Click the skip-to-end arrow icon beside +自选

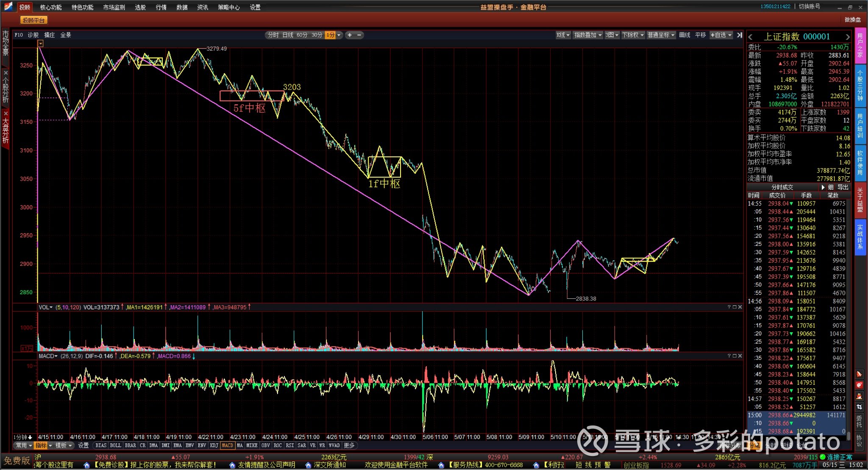[x=740, y=35]
